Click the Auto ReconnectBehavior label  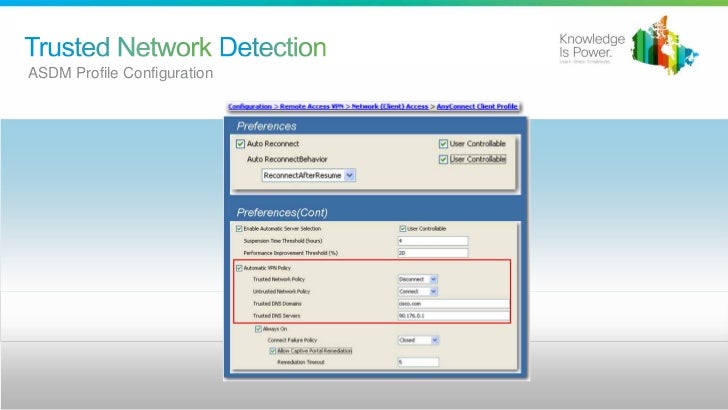(x=287, y=159)
